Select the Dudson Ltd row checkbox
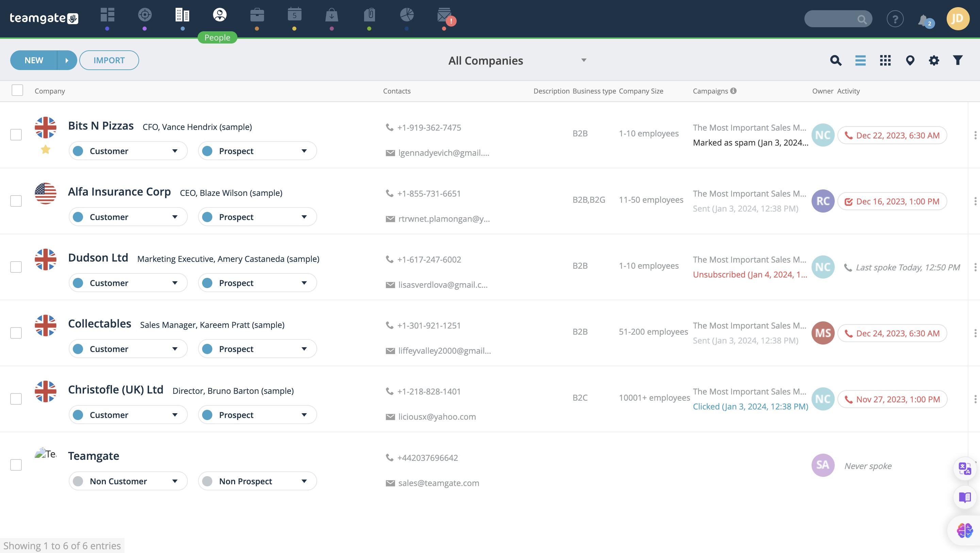The width and height of the screenshot is (980, 553). (x=16, y=267)
